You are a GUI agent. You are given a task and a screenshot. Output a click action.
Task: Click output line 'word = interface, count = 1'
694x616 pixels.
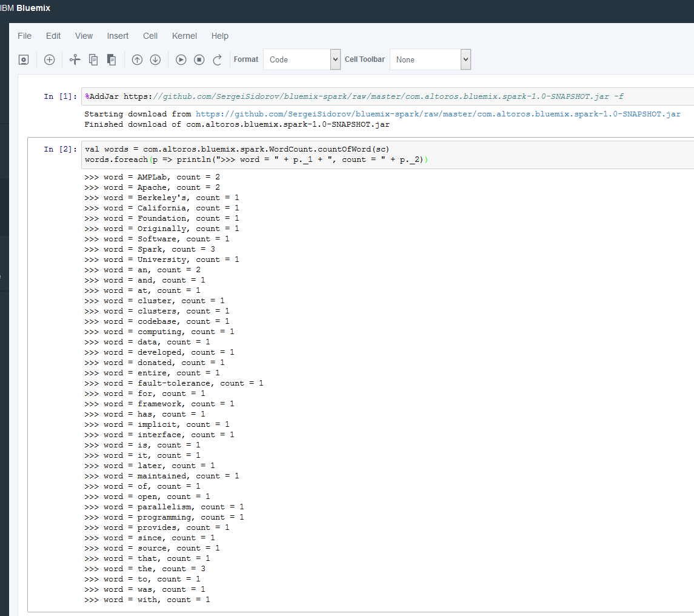159,435
